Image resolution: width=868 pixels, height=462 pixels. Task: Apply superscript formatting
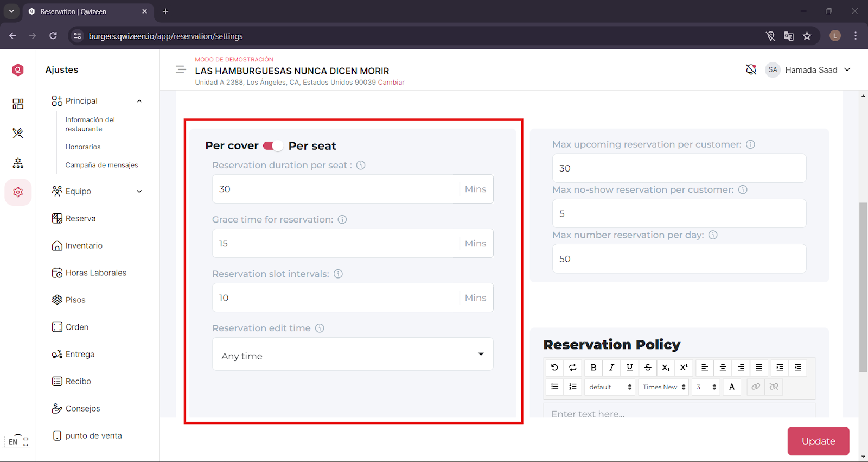(x=684, y=368)
